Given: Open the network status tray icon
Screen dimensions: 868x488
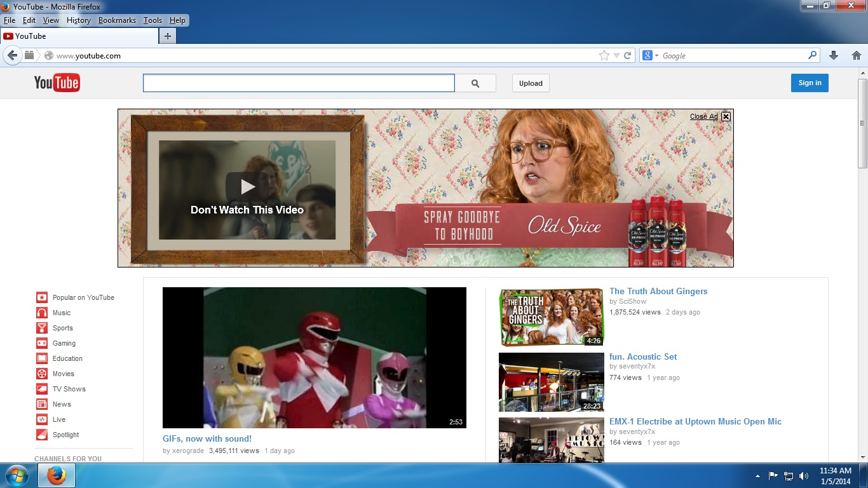Looking at the screenshot, I should [x=789, y=475].
